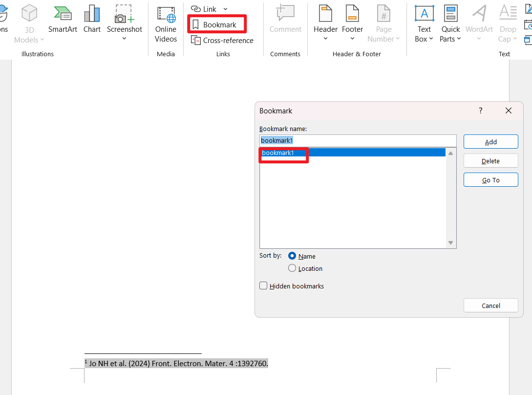532x395 pixels.
Task: Insert WordArt
Action: tap(479, 23)
